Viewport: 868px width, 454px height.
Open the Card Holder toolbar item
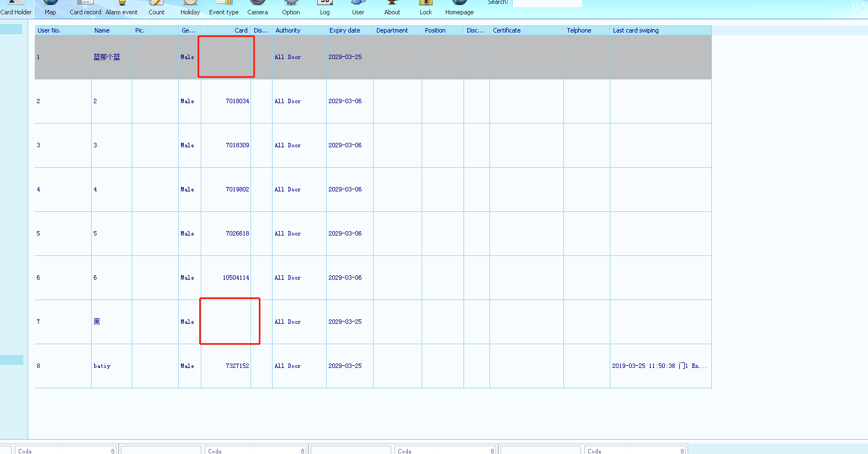coord(16,8)
